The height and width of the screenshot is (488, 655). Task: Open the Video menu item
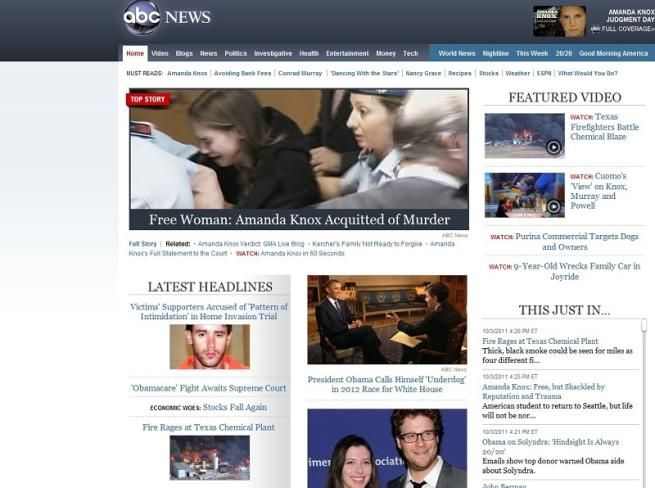[x=160, y=53]
